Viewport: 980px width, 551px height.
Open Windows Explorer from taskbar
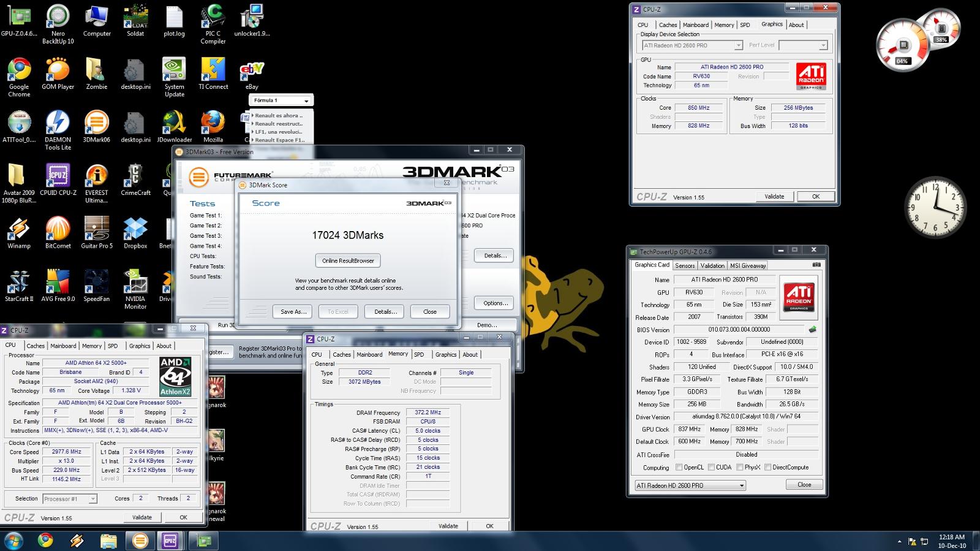pyautogui.click(x=108, y=541)
